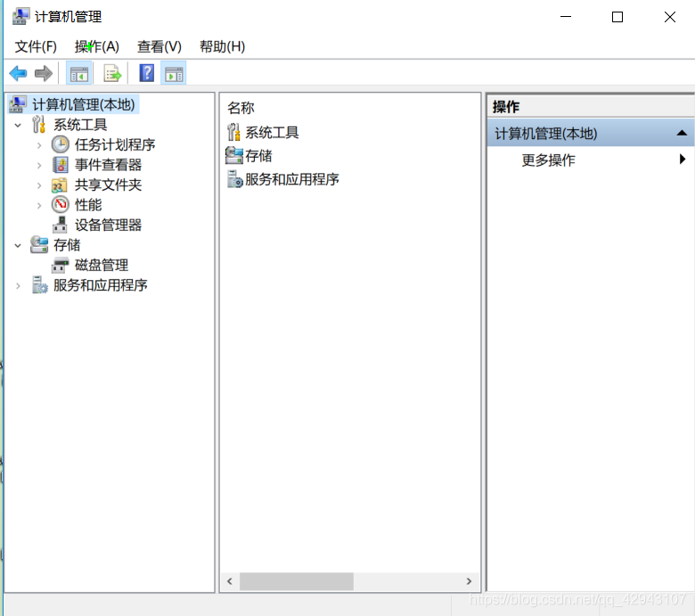Click the 服务和应用程序 icon in center list
Image resolution: width=695 pixels, height=616 pixels.
(x=234, y=179)
